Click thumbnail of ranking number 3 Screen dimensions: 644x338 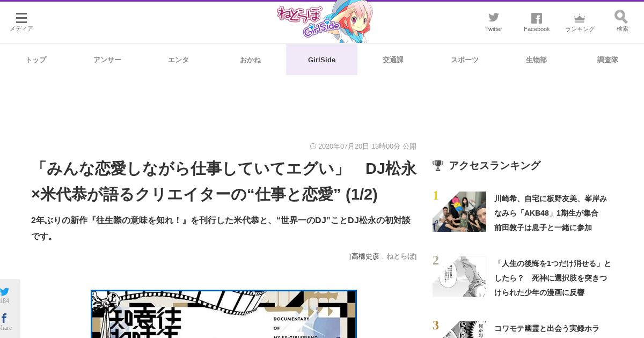tap(459, 329)
